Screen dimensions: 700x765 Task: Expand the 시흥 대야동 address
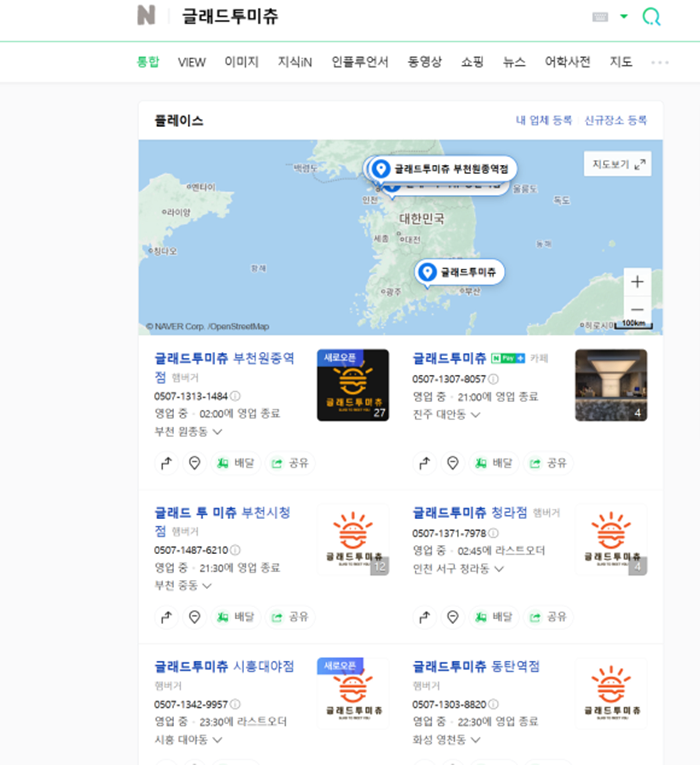coord(188,740)
